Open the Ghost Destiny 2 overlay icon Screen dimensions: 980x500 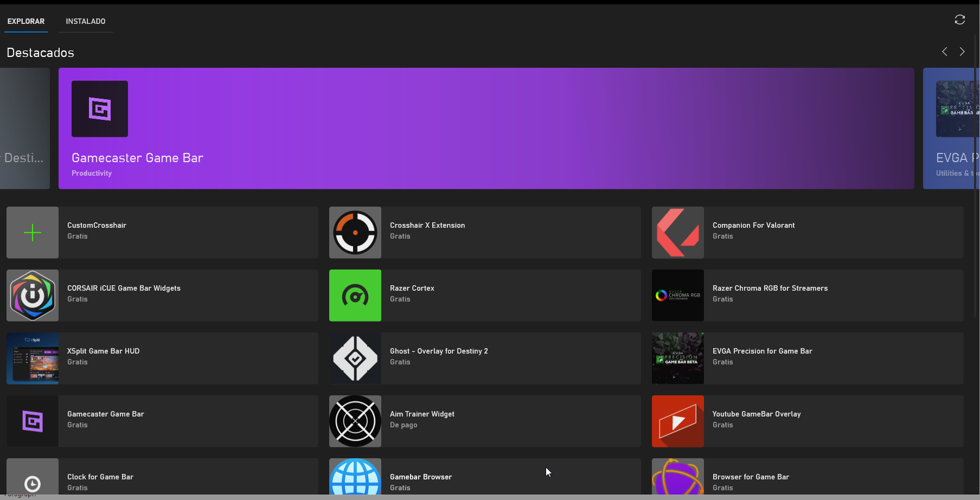point(355,358)
